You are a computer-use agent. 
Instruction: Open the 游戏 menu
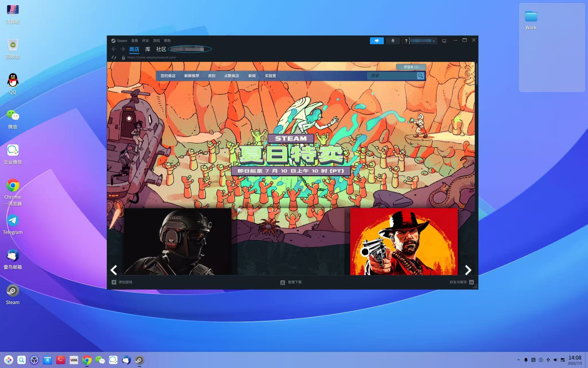[x=156, y=41]
